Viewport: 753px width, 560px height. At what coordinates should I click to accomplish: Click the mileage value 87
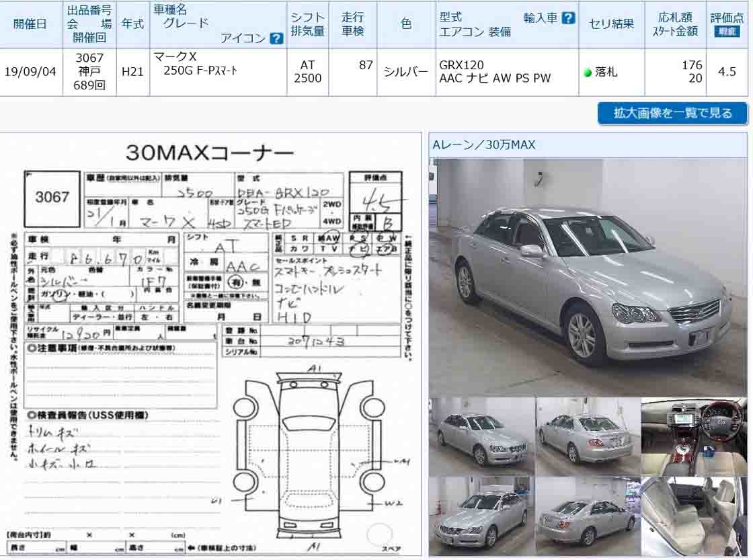(366, 65)
